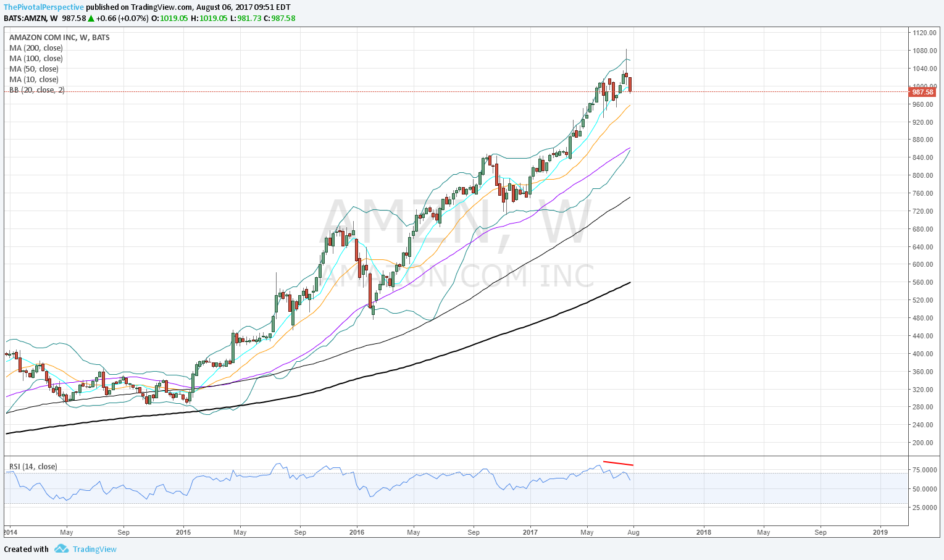Select the BB (20, close, 2) indicator label
Viewport: 944px width, 560px height.
coord(37,90)
